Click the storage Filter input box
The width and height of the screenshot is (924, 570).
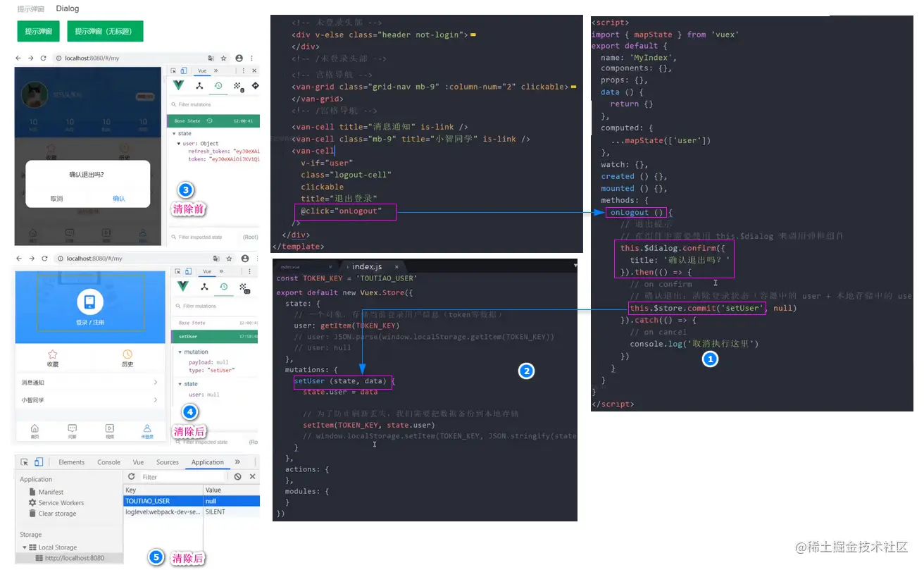(x=185, y=477)
